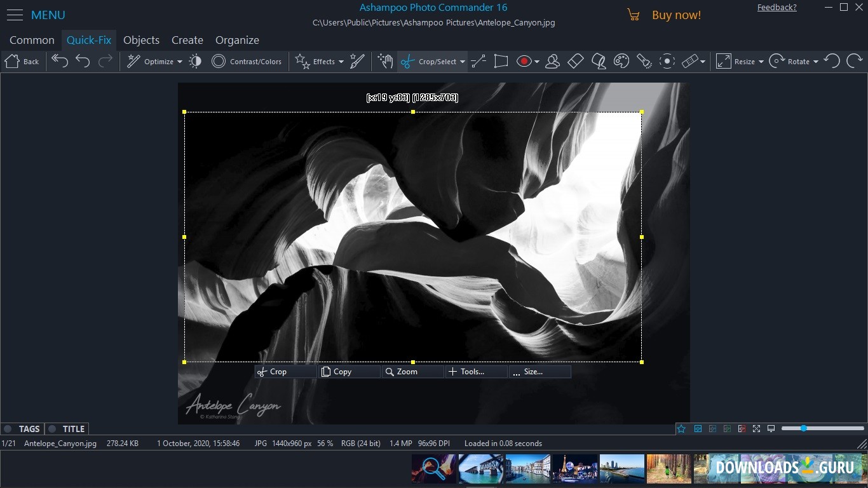Click the Resize arrows icon
The image size is (868, 488).
click(x=723, y=61)
